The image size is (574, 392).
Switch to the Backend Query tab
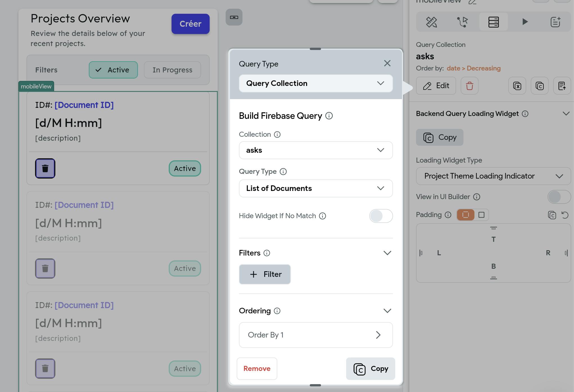pos(493,22)
